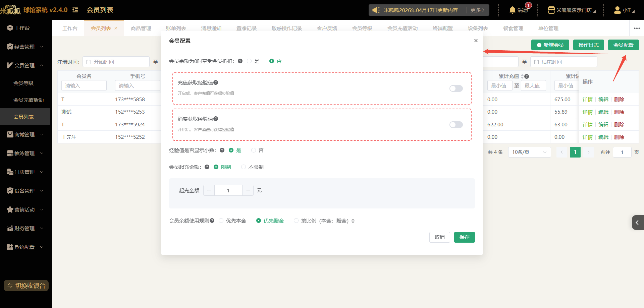Screen dimensions: 644x308
Task: Open the 小T user account menu
Action: [624, 10]
